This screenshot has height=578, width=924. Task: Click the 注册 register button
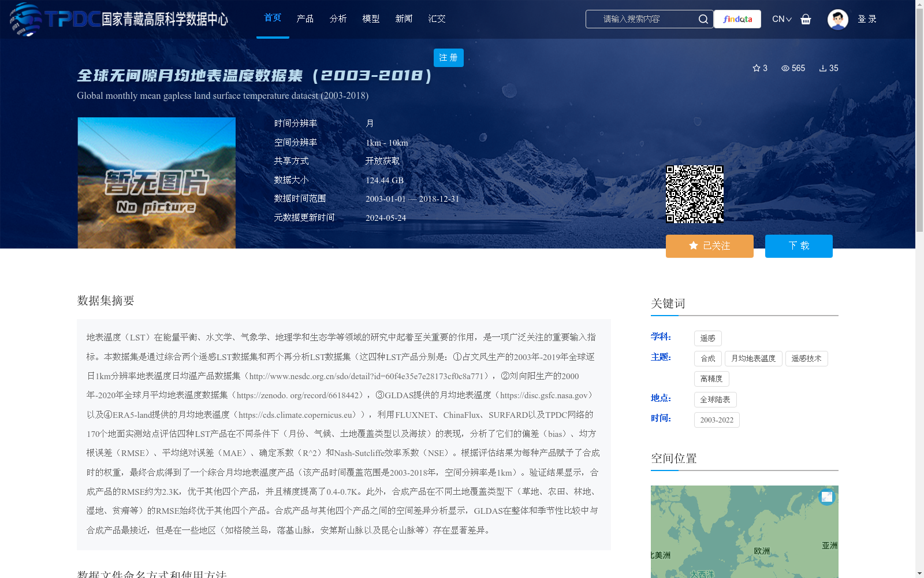(x=449, y=58)
